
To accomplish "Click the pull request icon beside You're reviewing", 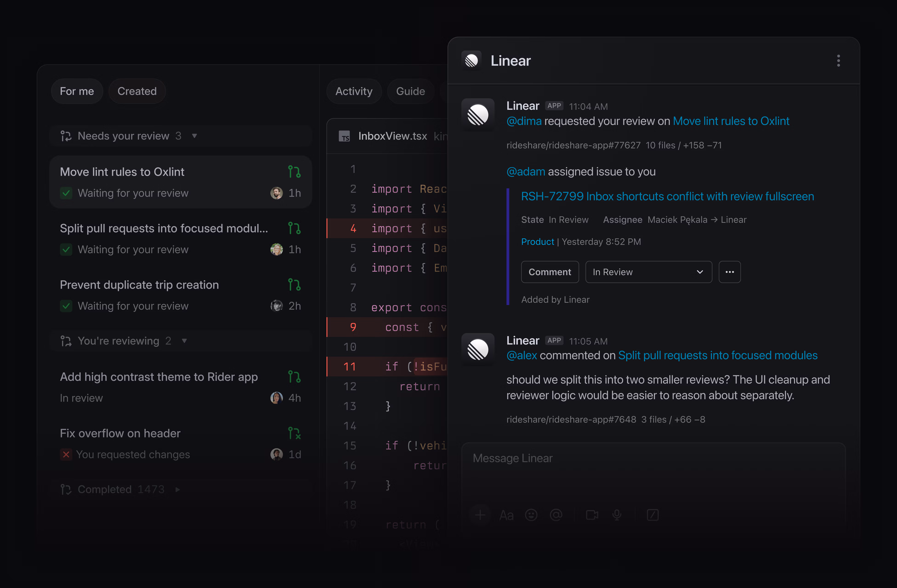I will coord(66,341).
